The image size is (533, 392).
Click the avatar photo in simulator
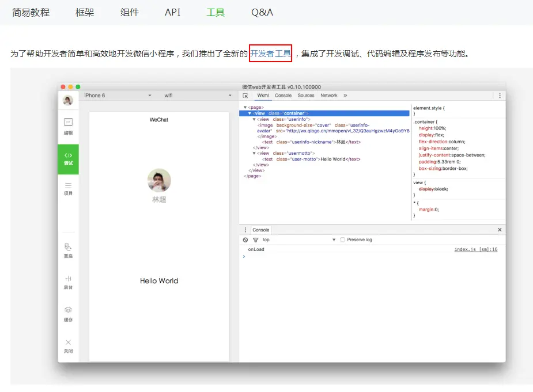tap(159, 180)
